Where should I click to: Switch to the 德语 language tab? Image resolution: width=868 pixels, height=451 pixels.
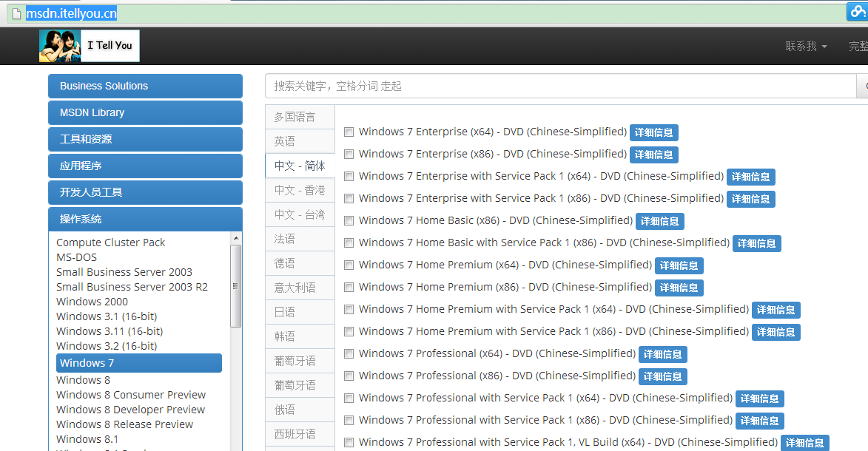pyautogui.click(x=300, y=263)
